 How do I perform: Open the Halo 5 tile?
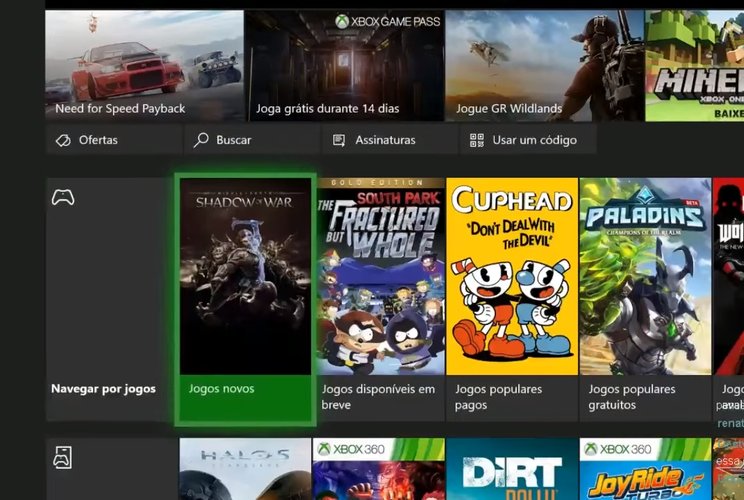pos(245,469)
